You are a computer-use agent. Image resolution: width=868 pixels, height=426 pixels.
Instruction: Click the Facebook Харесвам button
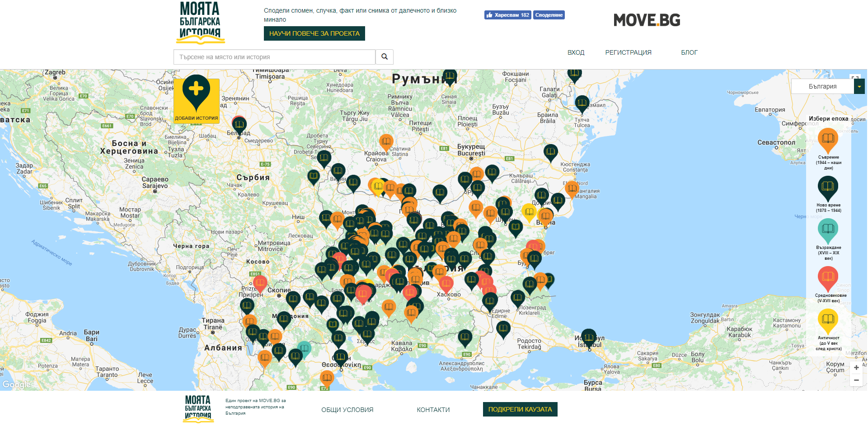[507, 15]
